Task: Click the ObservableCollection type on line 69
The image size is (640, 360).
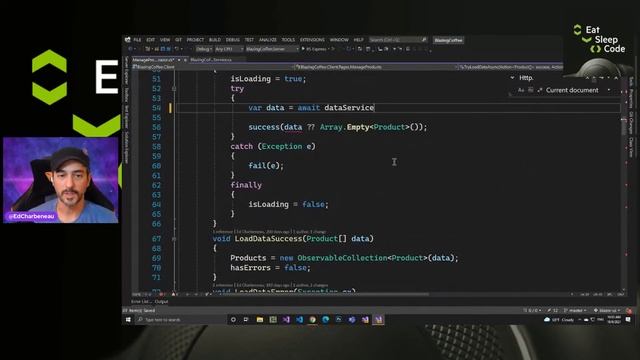Action: (342, 258)
